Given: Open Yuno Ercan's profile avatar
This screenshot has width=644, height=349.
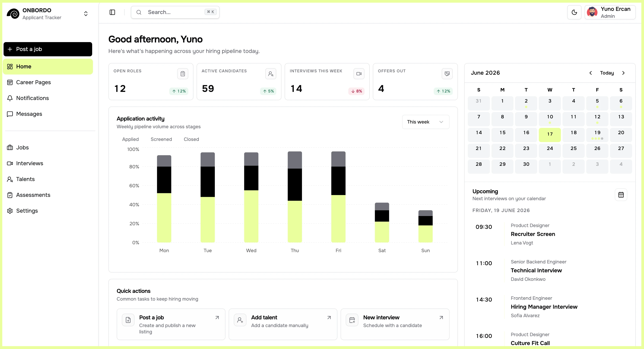Looking at the screenshot, I should pyautogui.click(x=592, y=12).
